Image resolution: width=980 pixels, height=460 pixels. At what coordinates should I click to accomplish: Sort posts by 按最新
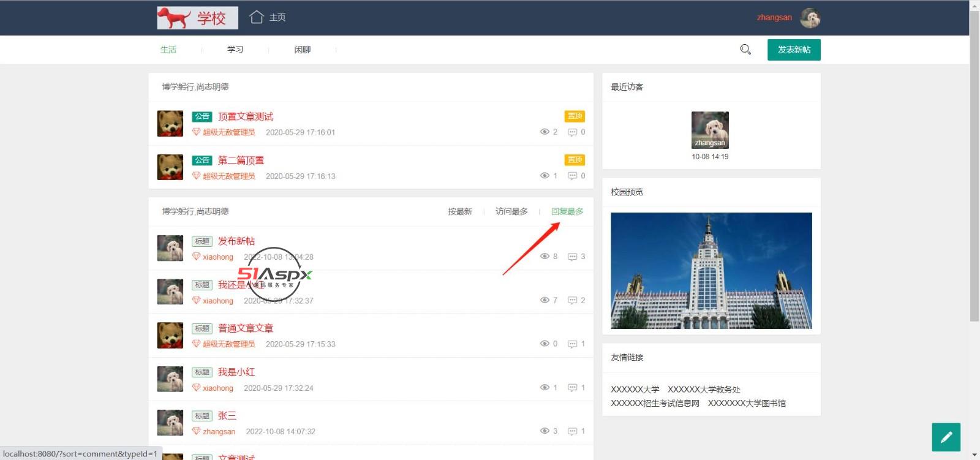tap(460, 211)
